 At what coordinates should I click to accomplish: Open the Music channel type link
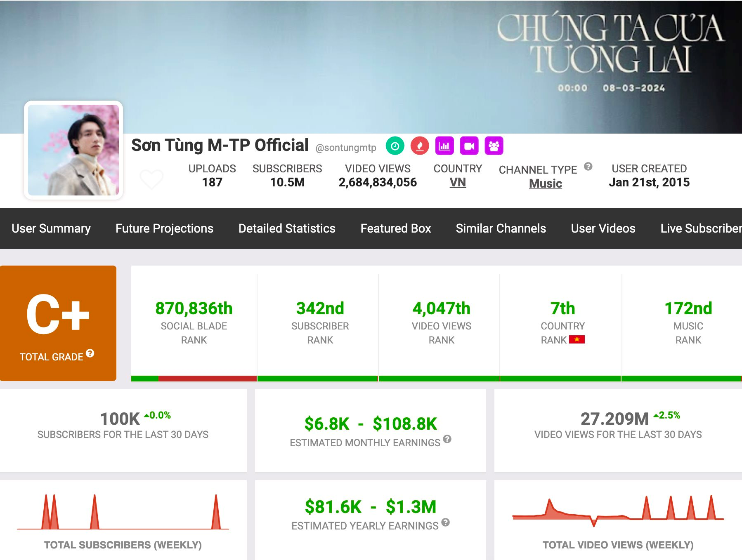pyautogui.click(x=545, y=184)
